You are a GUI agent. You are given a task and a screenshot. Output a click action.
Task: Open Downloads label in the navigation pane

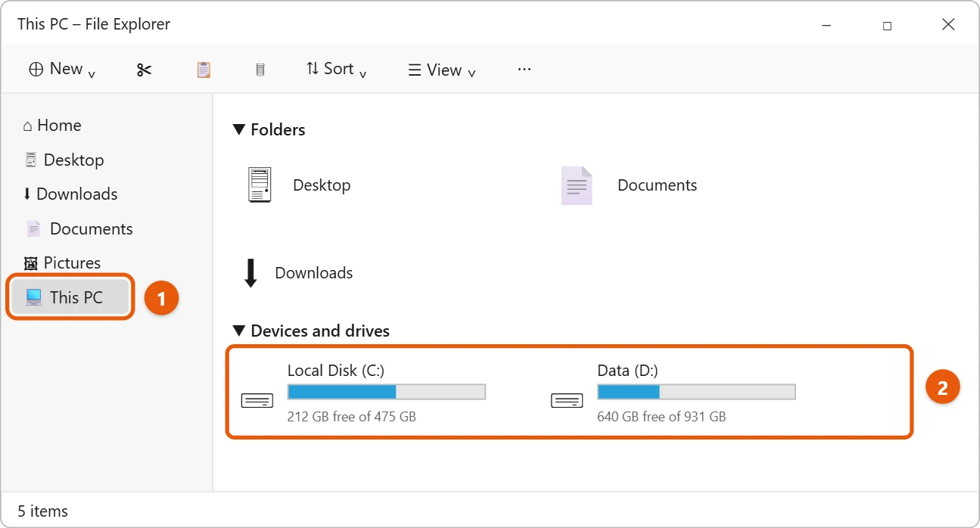(x=77, y=194)
